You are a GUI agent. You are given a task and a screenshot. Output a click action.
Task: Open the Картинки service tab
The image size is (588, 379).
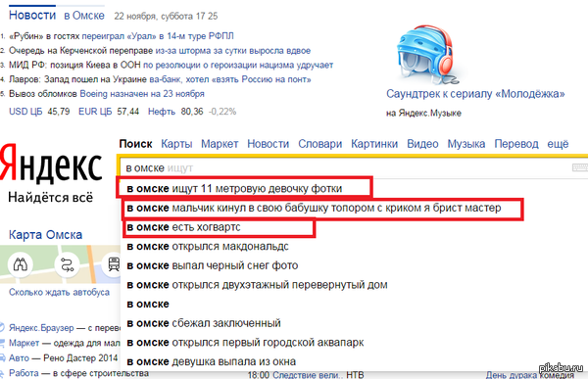point(374,144)
